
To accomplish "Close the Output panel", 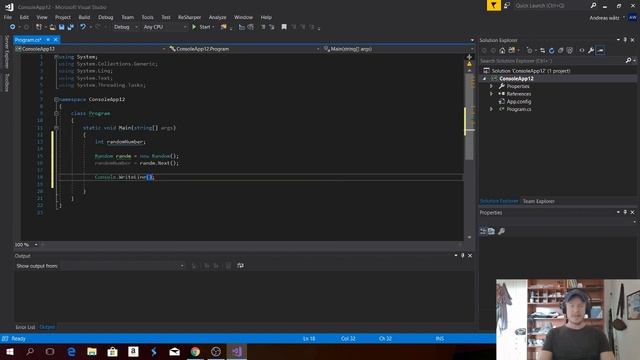I will 470,256.
